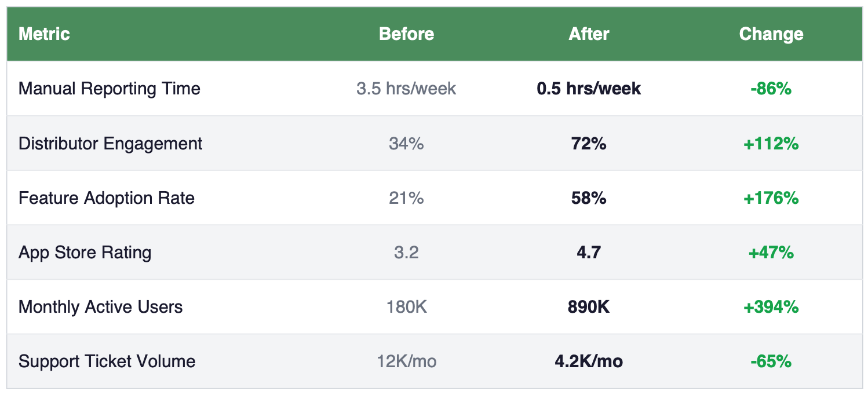The width and height of the screenshot is (868, 395).
Task: Click the +176% change cell
Action: (771, 198)
